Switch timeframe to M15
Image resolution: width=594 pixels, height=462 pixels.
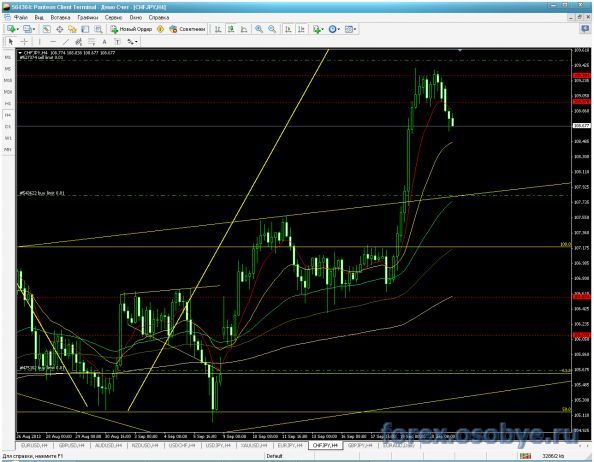[8, 80]
